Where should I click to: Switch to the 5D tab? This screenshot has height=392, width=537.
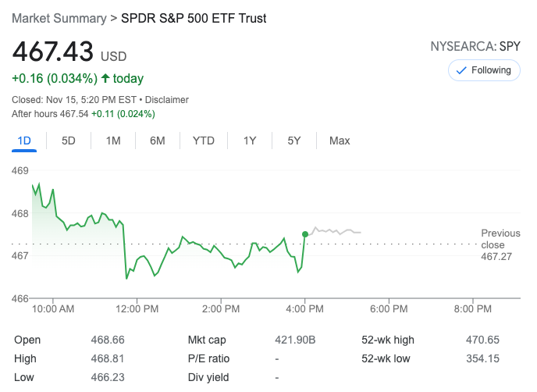coord(69,141)
